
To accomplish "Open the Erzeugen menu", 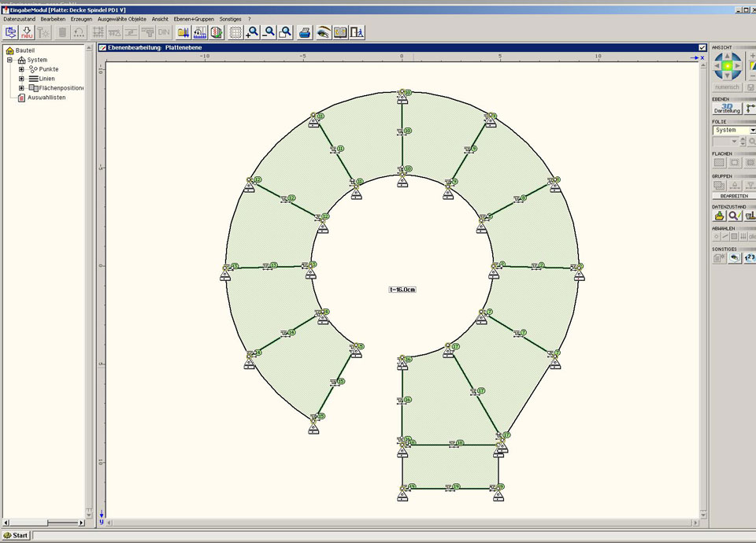I will (81, 18).
